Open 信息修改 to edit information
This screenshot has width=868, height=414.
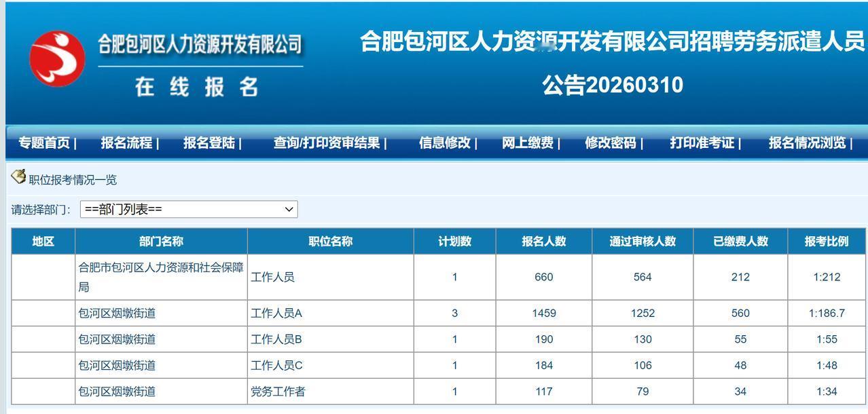click(x=444, y=143)
